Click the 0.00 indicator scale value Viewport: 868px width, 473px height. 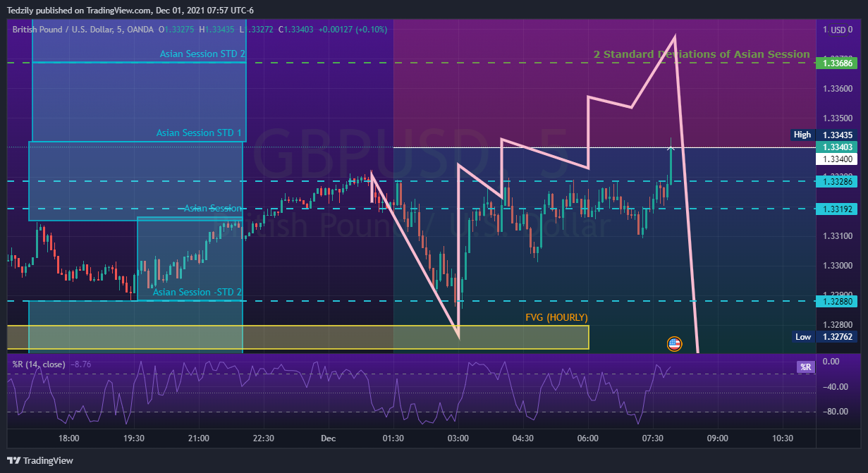tap(831, 362)
